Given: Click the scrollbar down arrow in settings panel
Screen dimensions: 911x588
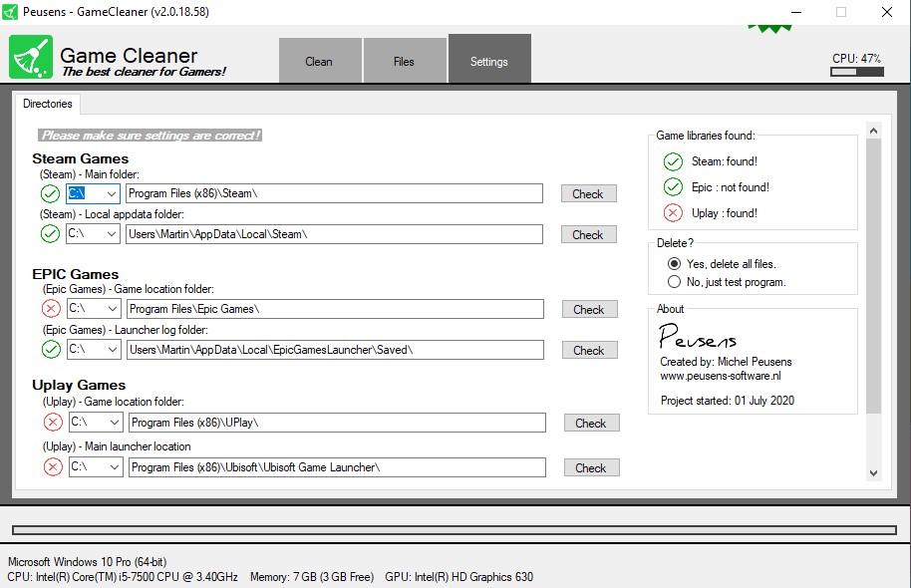Looking at the screenshot, I should pos(873,473).
